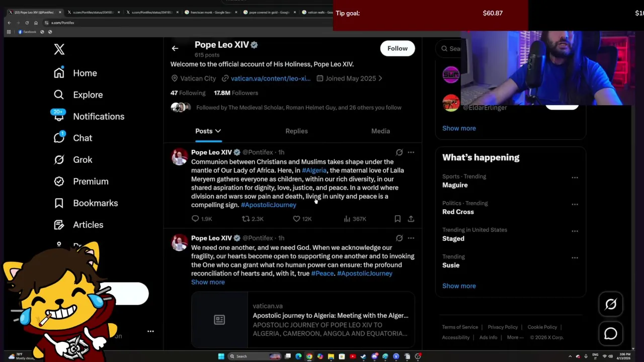Go back with the profile header arrow
644x362 pixels.
(175, 48)
